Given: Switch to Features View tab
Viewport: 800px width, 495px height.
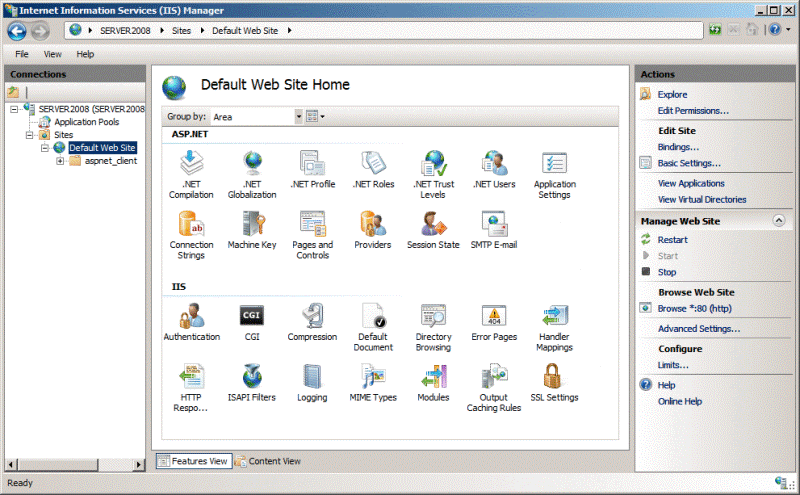Looking at the screenshot, I should [x=194, y=461].
